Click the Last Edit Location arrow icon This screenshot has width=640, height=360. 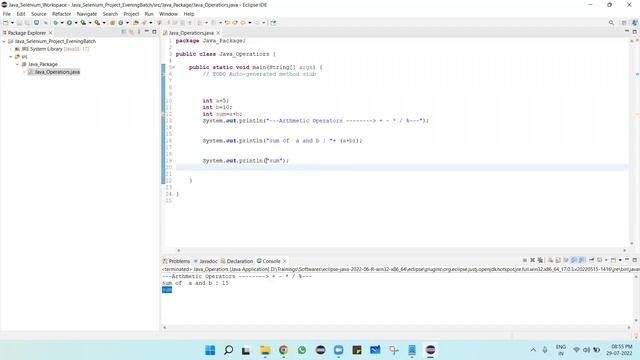[x=227, y=23]
